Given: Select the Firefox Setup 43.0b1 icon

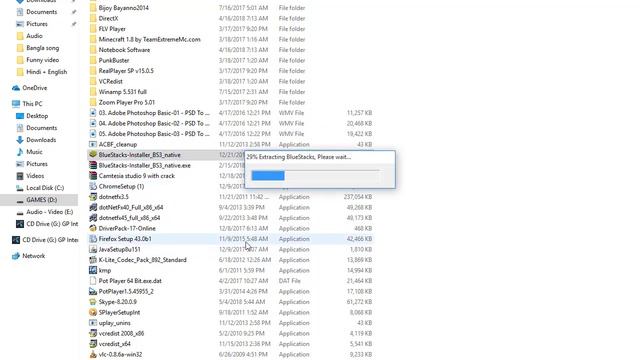Looking at the screenshot, I should tap(93, 239).
